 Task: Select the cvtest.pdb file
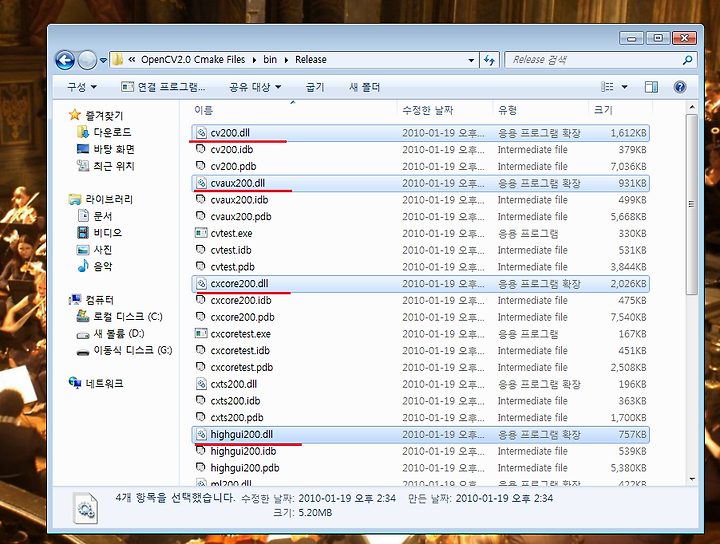click(x=420, y=267)
